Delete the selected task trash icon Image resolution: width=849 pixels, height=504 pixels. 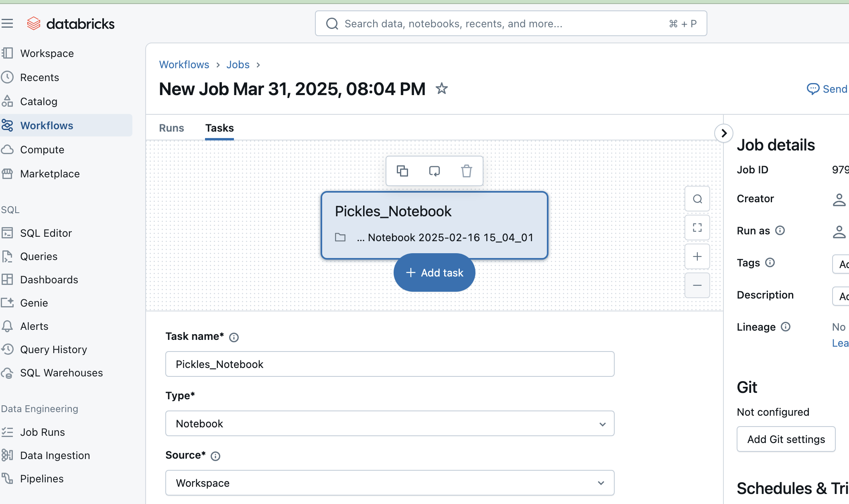click(466, 171)
